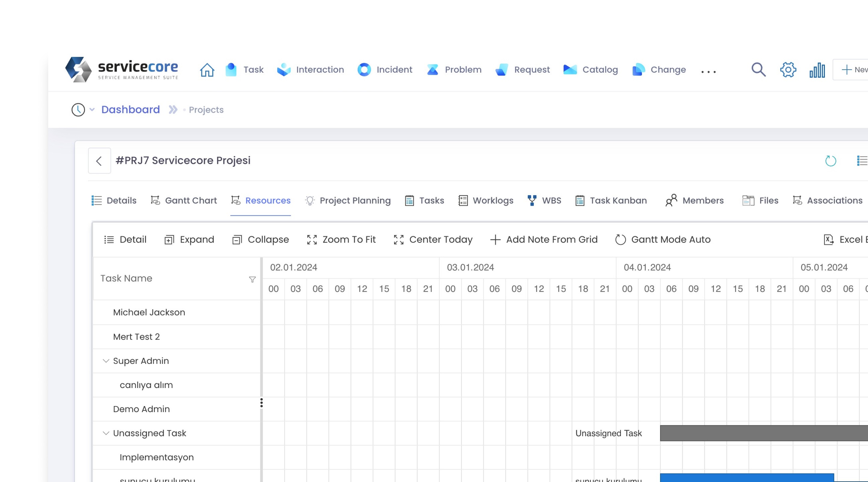Click the history clock icon
Screen dimensions: 868x482
point(78,110)
